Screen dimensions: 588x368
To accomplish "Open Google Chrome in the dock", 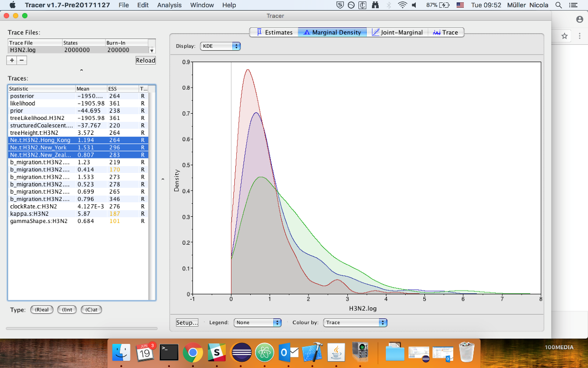I will (193, 353).
